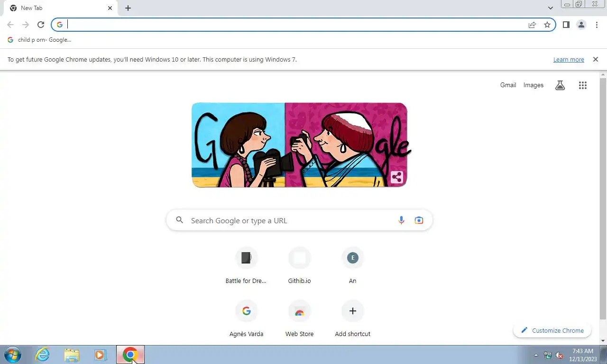Click the page scrollbar up arrow

pyautogui.click(x=603, y=75)
